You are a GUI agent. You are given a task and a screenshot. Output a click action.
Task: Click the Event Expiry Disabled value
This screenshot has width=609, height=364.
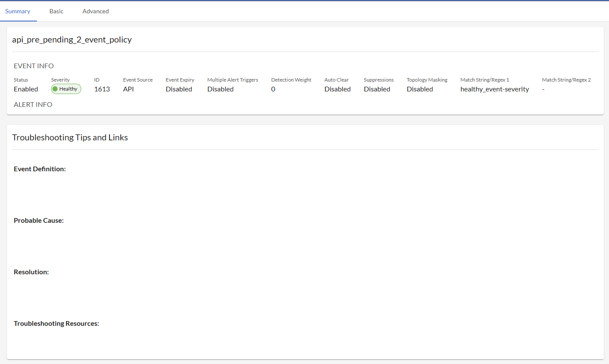(x=179, y=89)
